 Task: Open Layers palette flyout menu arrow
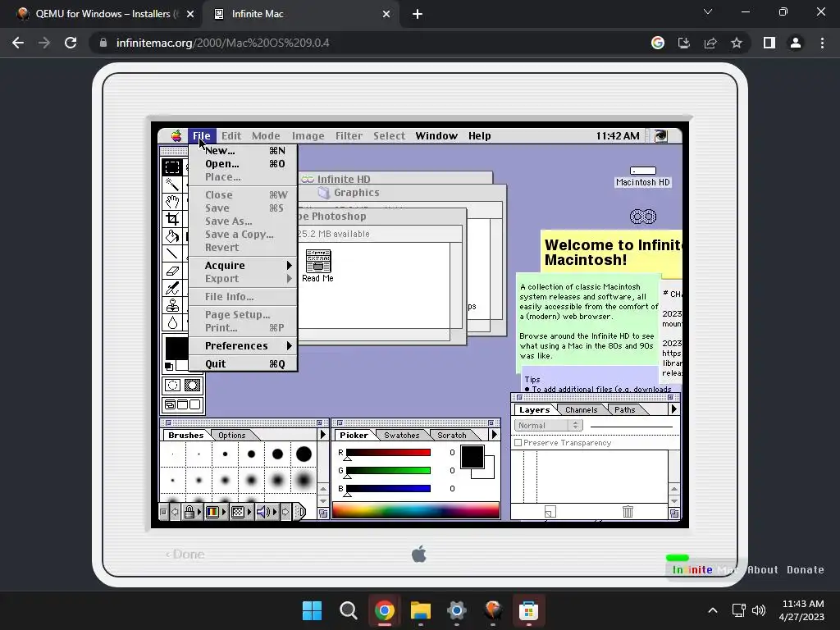pos(673,409)
